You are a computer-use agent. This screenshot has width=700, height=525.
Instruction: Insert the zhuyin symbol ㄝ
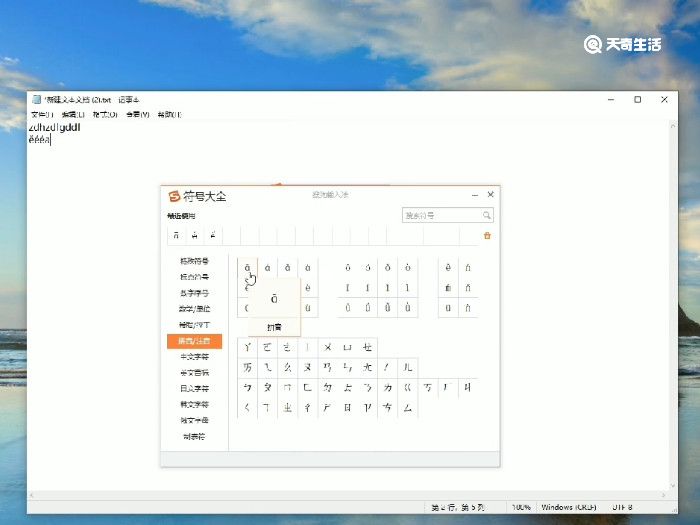(x=368, y=347)
